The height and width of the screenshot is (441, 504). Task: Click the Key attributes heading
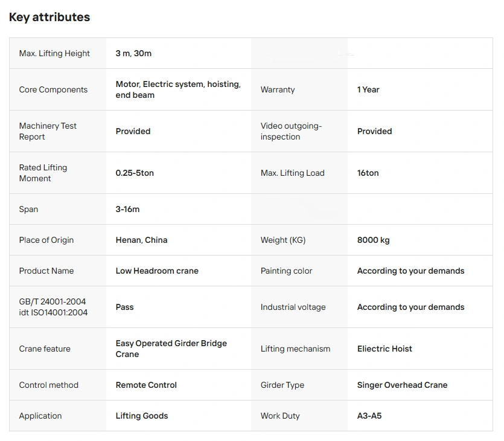(49, 18)
